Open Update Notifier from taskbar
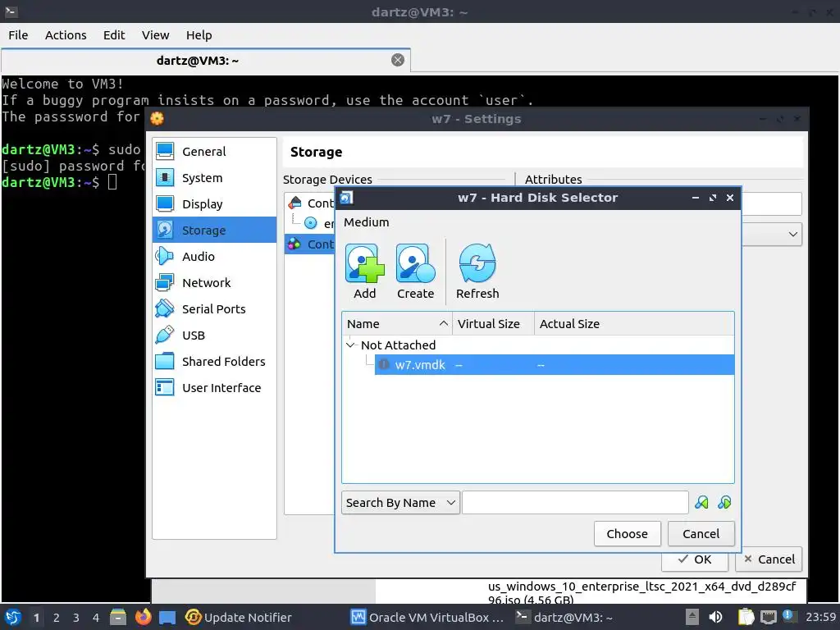 pos(239,617)
